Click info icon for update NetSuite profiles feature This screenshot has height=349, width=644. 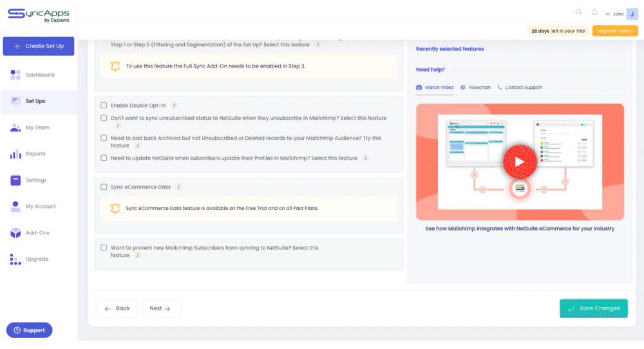(x=365, y=158)
